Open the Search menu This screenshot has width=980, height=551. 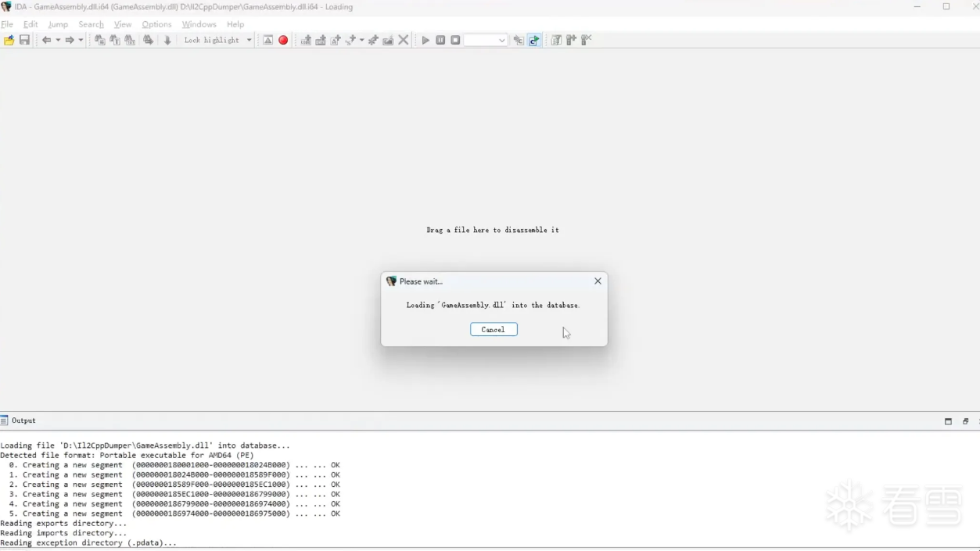(x=91, y=24)
